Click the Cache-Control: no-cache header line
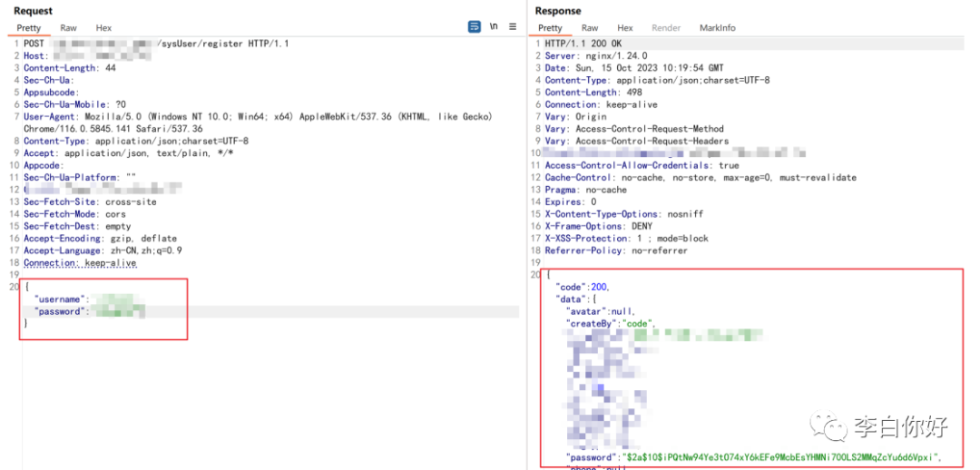This screenshot has width=980, height=470. tap(701, 178)
